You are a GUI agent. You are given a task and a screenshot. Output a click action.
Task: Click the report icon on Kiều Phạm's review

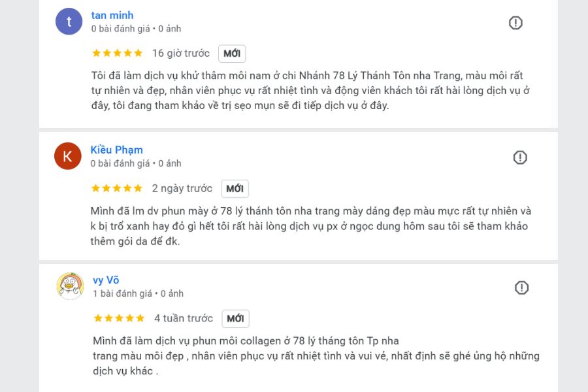pyautogui.click(x=519, y=157)
